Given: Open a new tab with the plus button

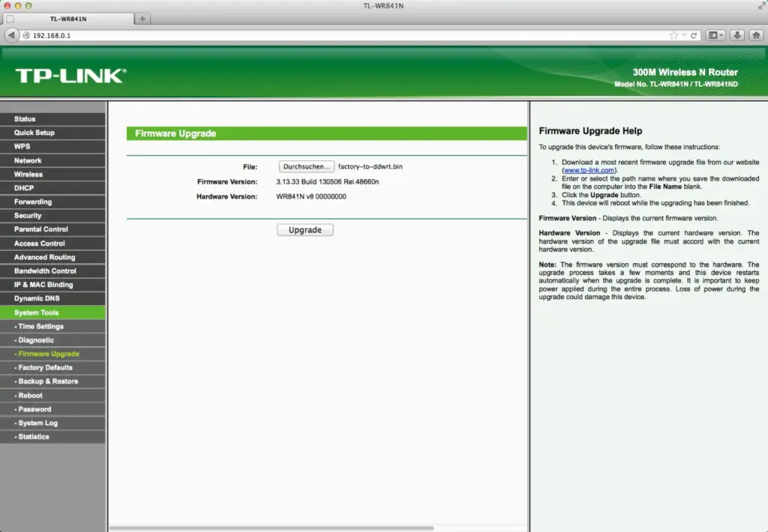Looking at the screenshot, I should pos(142,19).
